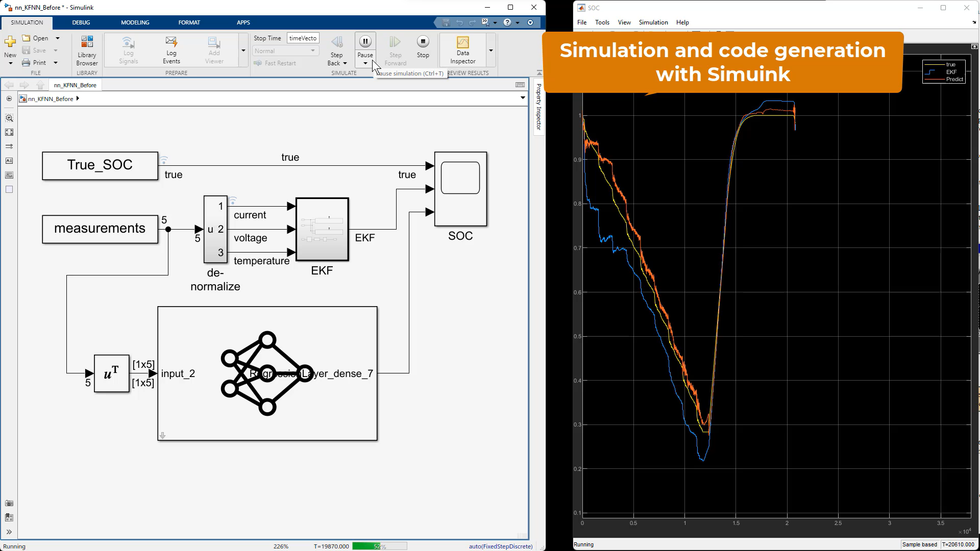Click the Zoom tool in left palette
Screen dimensions: 980x551
(9, 118)
